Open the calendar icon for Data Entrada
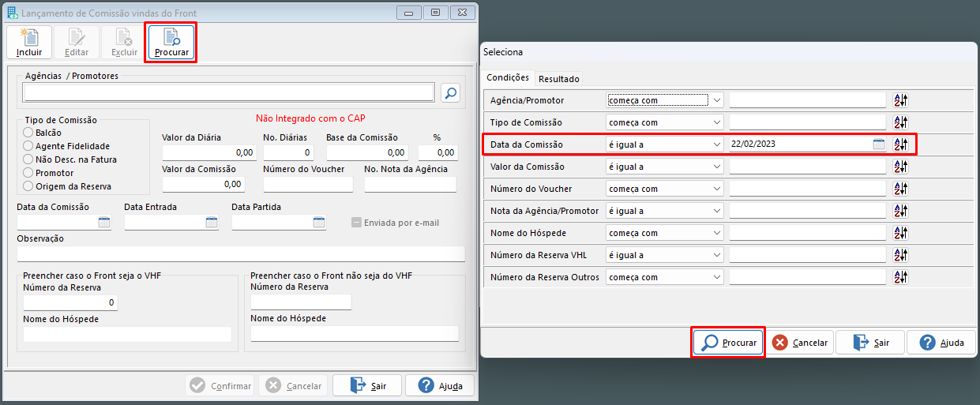Screen dimensions: 980x405 tap(212, 223)
